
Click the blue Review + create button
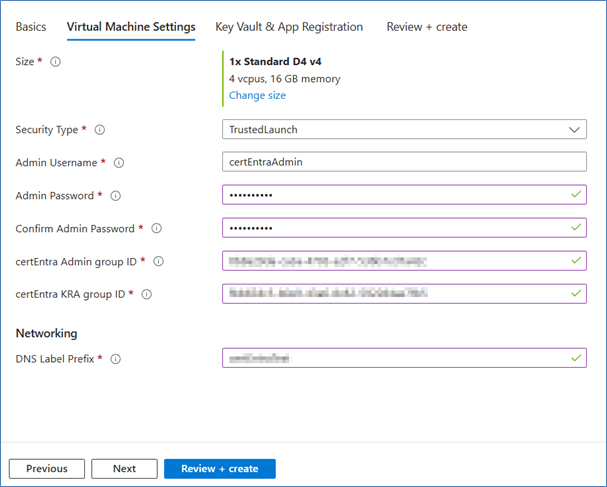220,468
